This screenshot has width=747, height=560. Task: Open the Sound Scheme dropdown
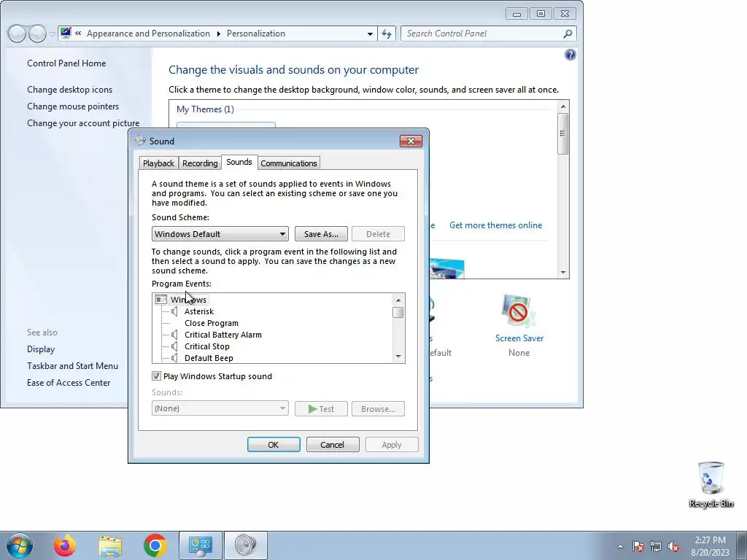[x=220, y=234]
